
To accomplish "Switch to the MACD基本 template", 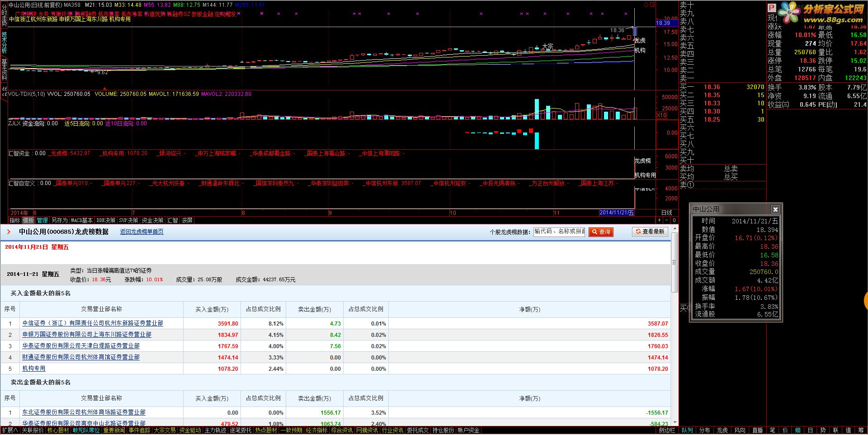I will [x=82, y=220].
